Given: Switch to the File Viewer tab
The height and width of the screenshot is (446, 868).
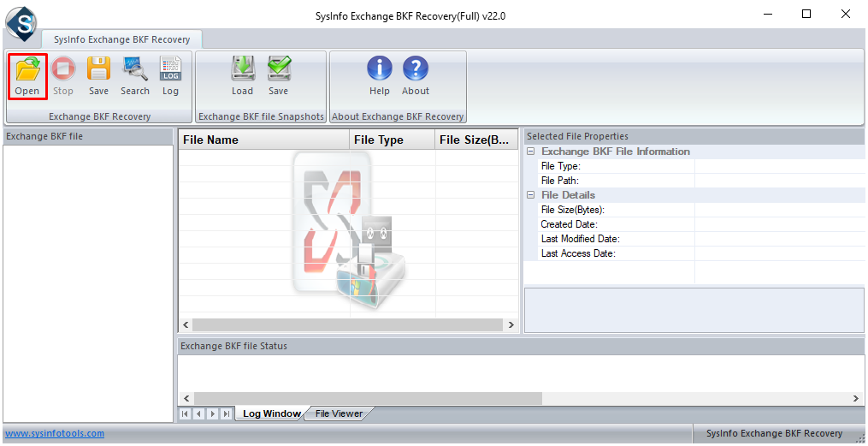Looking at the screenshot, I should pyautogui.click(x=339, y=413).
